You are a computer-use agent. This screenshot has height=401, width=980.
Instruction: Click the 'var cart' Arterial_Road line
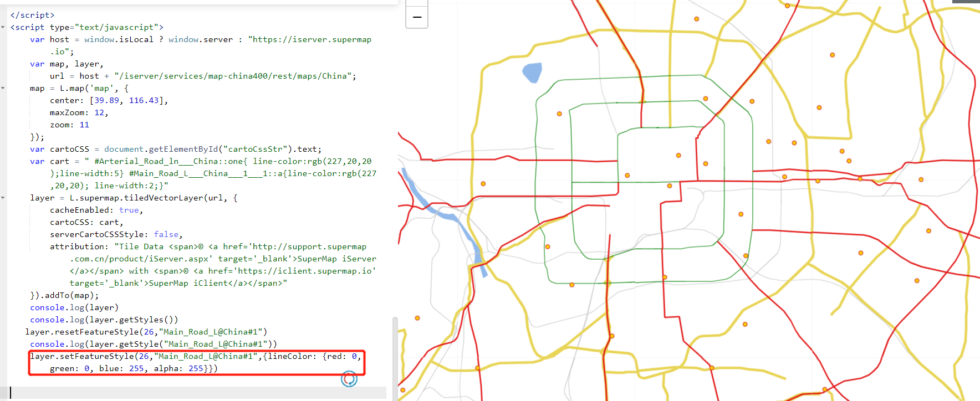pyautogui.click(x=201, y=161)
